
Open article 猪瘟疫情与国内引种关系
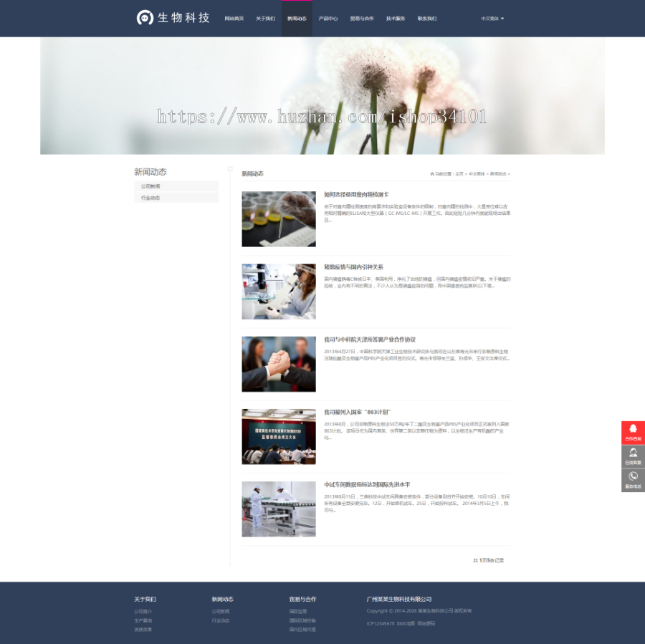354,267
